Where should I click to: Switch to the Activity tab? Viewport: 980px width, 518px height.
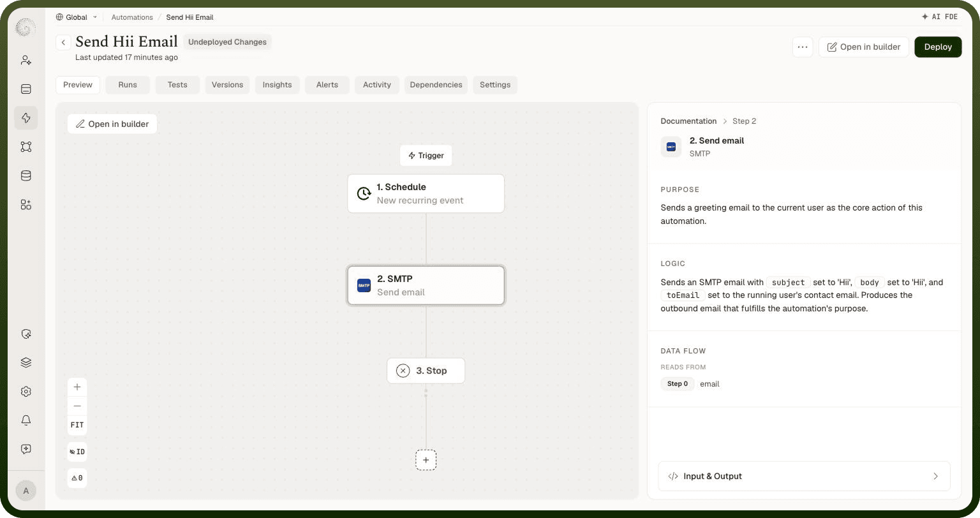(x=377, y=85)
